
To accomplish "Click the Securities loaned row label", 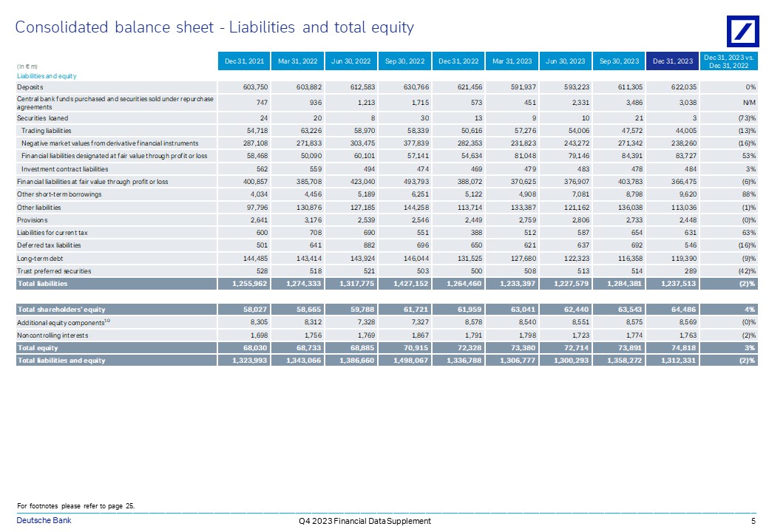I will [43, 118].
